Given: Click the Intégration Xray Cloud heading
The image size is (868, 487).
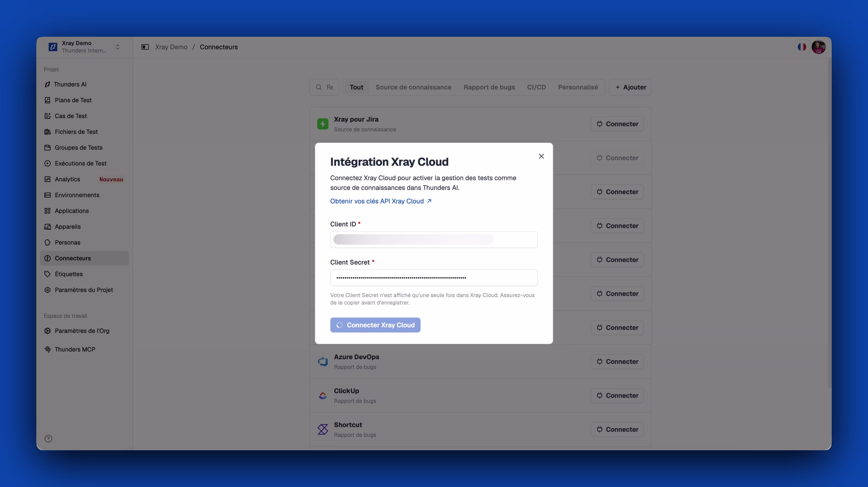Looking at the screenshot, I should point(389,162).
